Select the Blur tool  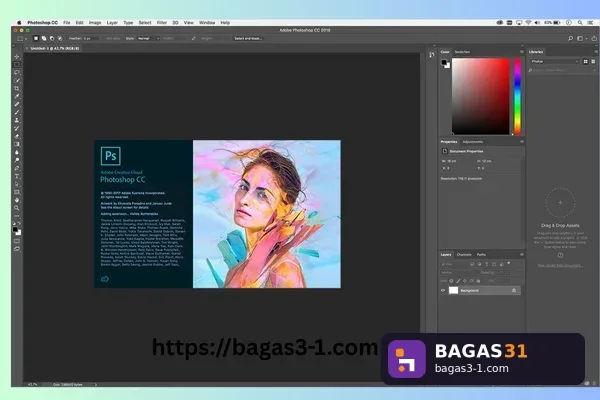click(x=16, y=152)
